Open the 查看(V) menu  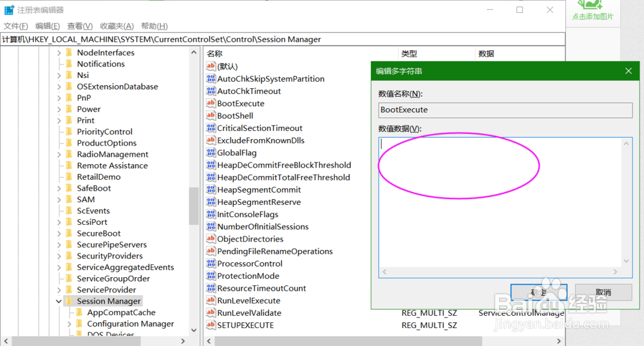(x=80, y=26)
